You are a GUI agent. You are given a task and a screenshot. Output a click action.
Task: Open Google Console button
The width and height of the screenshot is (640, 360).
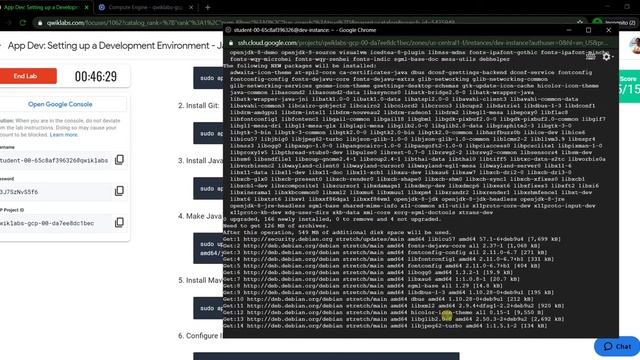pyautogui.click(x=60, y=104)
